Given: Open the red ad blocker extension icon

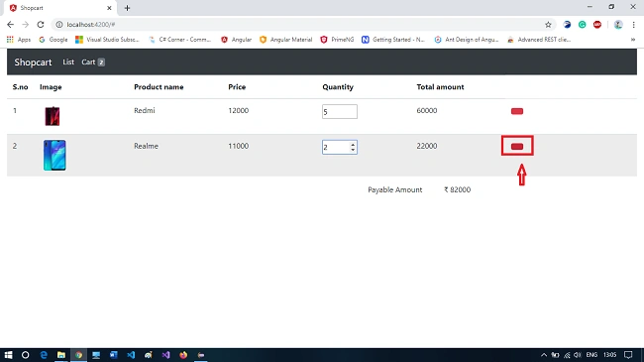Looking at the screenshot, I should 597,25.
